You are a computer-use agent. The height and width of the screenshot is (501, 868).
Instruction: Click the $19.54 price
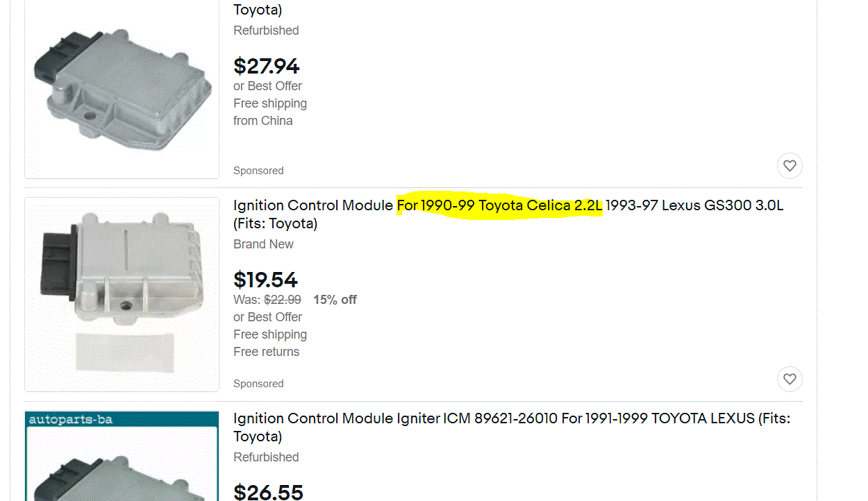[x=266, y=280]
